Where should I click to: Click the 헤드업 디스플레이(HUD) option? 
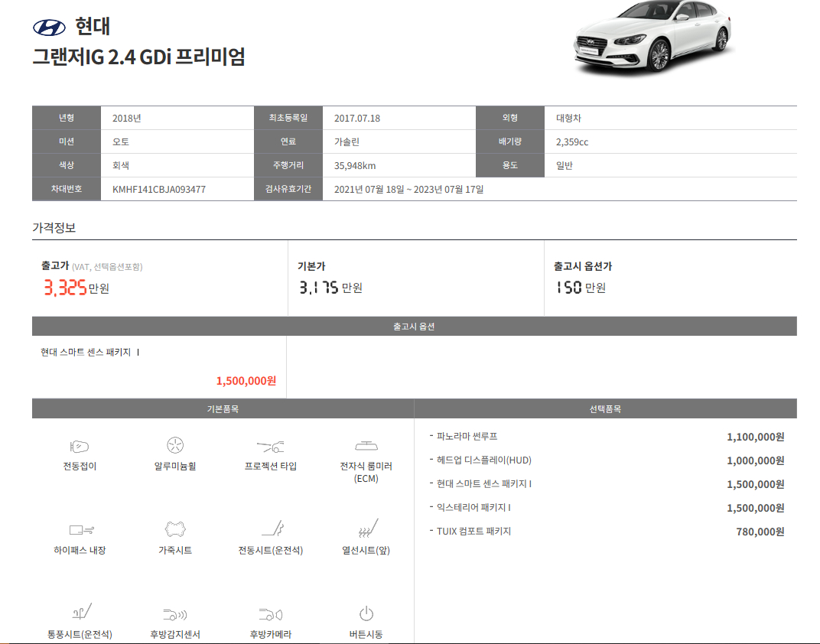483,460
